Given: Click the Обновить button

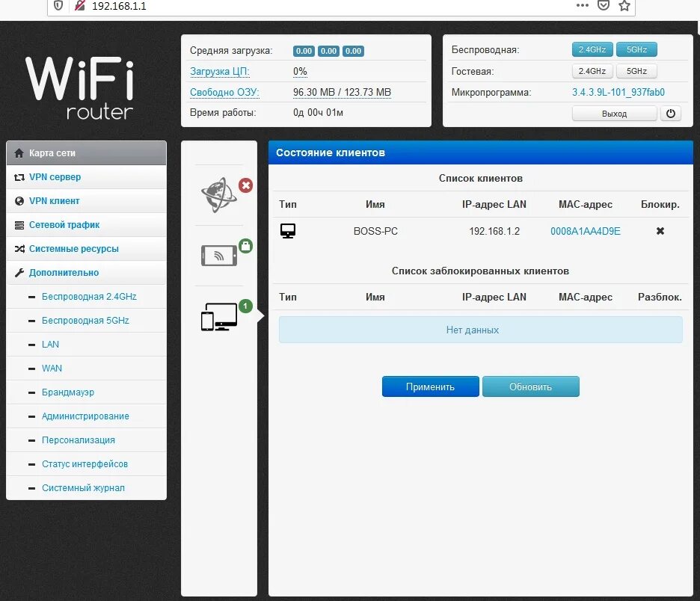Looking at the screenshot, I should pos(530,386).
